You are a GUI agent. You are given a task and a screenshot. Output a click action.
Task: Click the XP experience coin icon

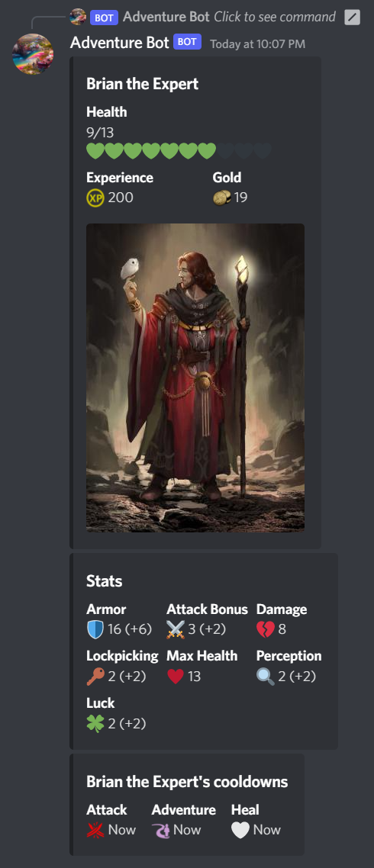point(95,198)
